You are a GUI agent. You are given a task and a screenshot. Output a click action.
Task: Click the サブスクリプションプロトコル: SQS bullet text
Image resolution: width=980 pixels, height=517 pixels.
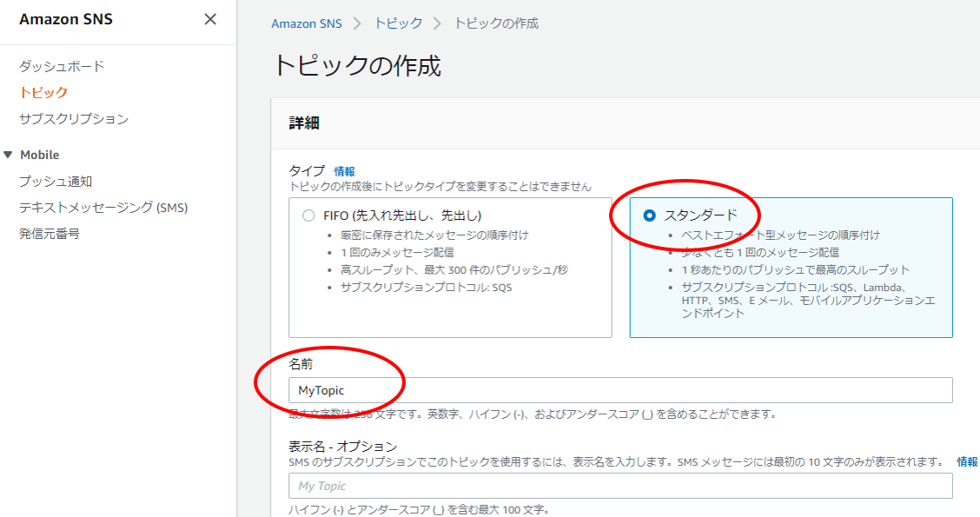tap(427, 288)
